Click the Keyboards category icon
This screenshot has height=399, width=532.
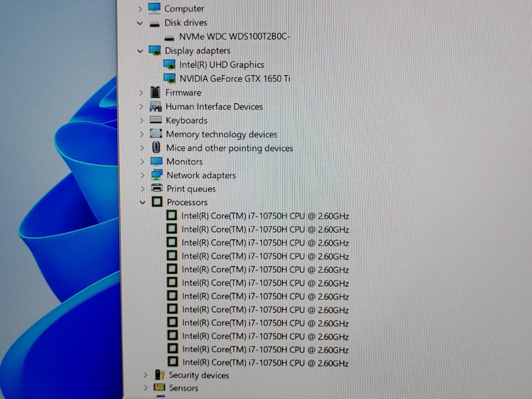click(x=156, y=120)
